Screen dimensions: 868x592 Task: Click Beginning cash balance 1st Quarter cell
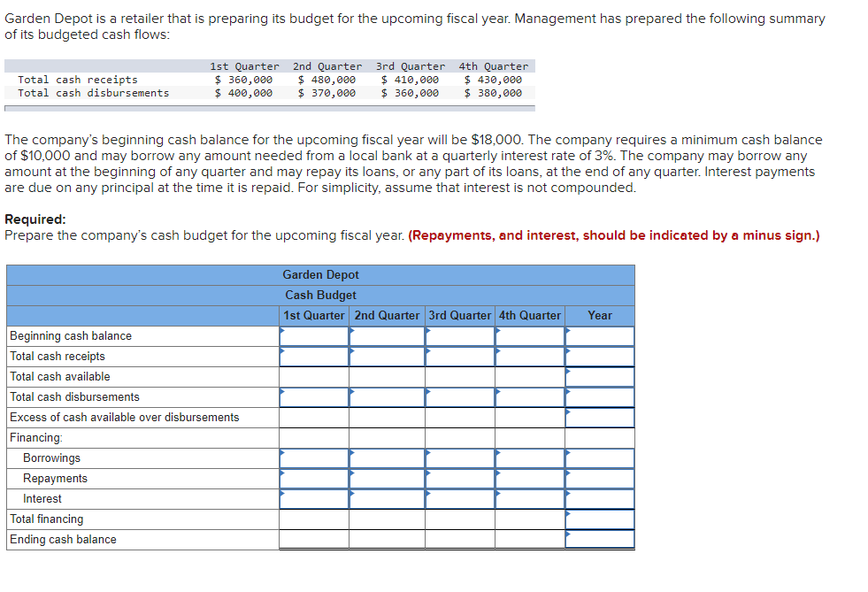pos(314,336)
